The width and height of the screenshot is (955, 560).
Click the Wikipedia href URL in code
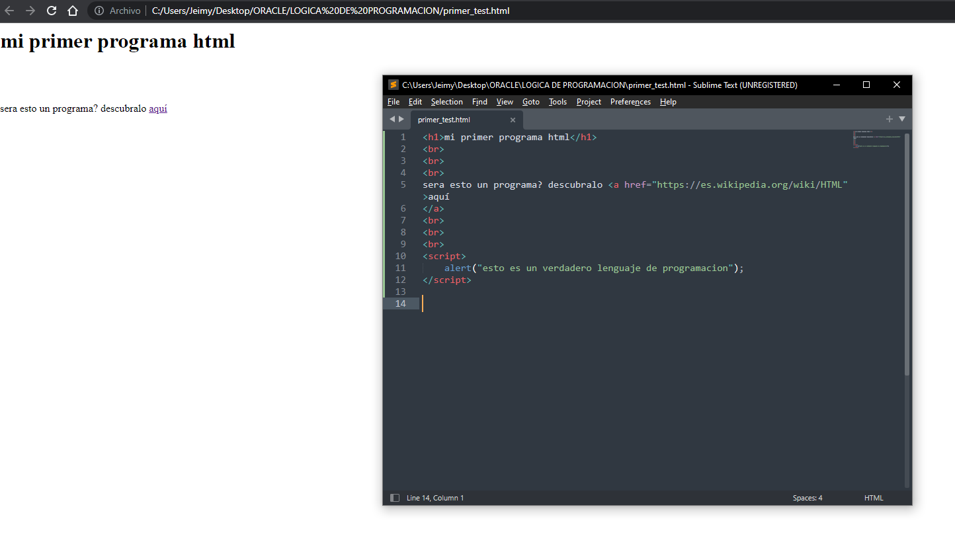(750, 184)
